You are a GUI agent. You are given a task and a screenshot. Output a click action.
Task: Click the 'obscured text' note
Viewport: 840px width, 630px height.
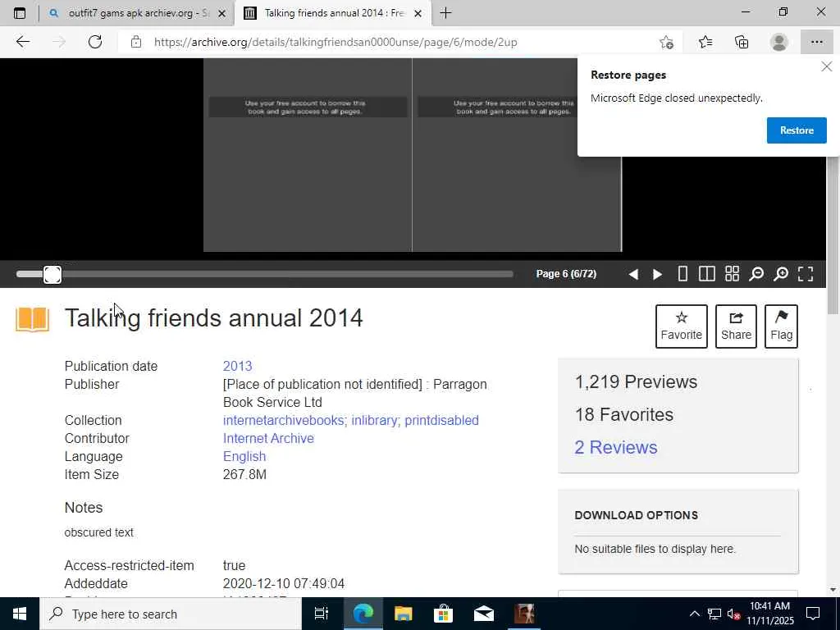99,532
